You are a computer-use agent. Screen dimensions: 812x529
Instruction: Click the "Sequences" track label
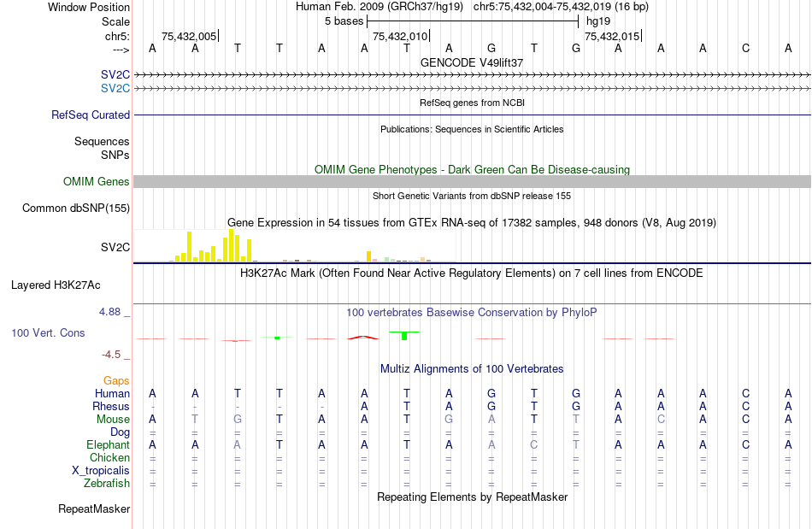click(102, 141)
